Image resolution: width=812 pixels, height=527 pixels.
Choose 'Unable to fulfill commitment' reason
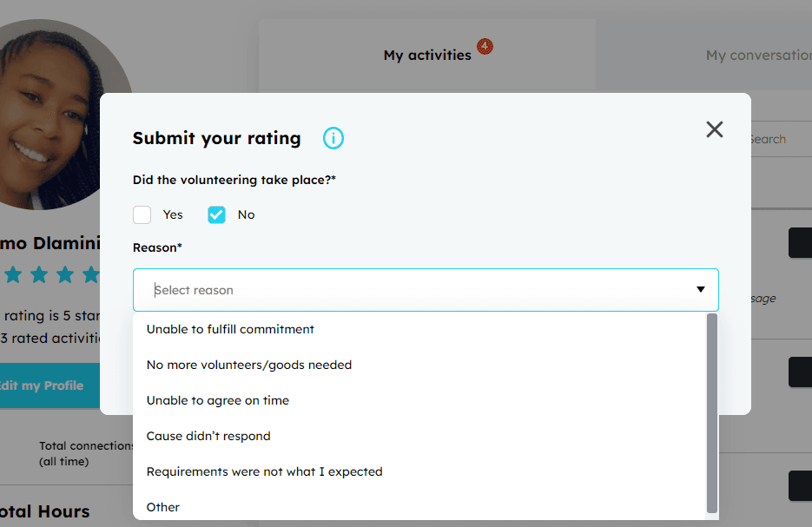click(230, 329)
